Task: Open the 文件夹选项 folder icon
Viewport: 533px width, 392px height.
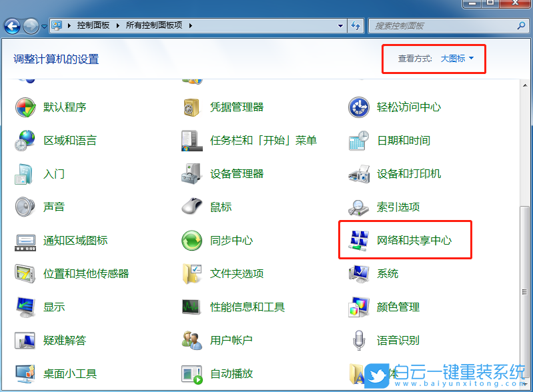Action: pyautogui.click(x=191, y=274)
